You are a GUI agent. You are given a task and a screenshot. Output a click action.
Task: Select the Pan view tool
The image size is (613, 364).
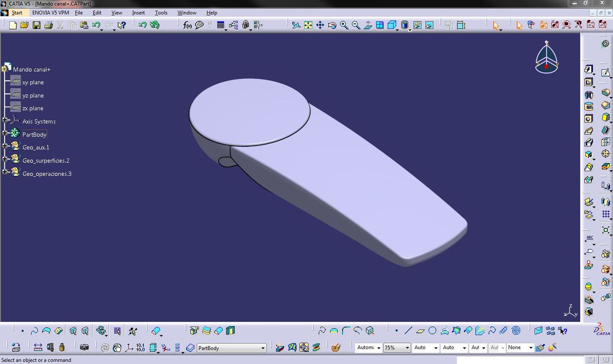[320, 25]
